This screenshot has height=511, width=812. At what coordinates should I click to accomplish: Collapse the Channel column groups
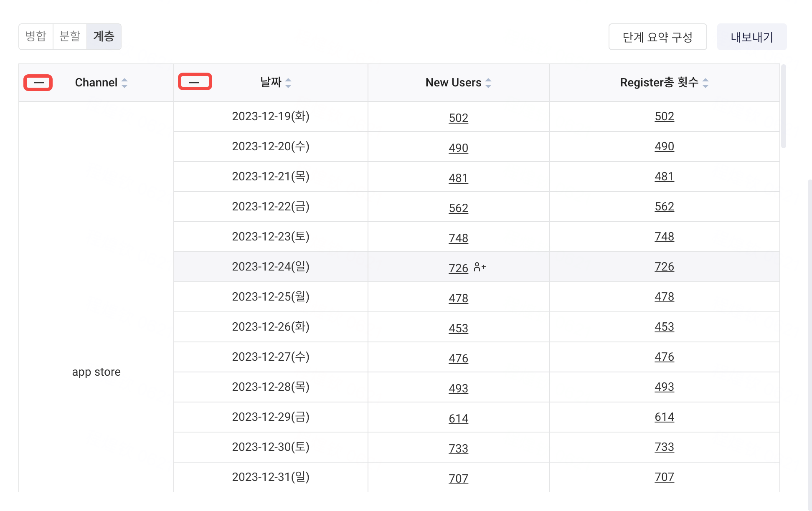click(x=38, y=83)
